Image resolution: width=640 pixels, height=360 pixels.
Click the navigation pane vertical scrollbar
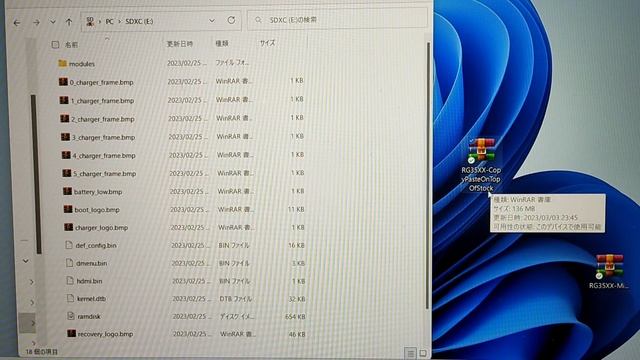[35, 173]
